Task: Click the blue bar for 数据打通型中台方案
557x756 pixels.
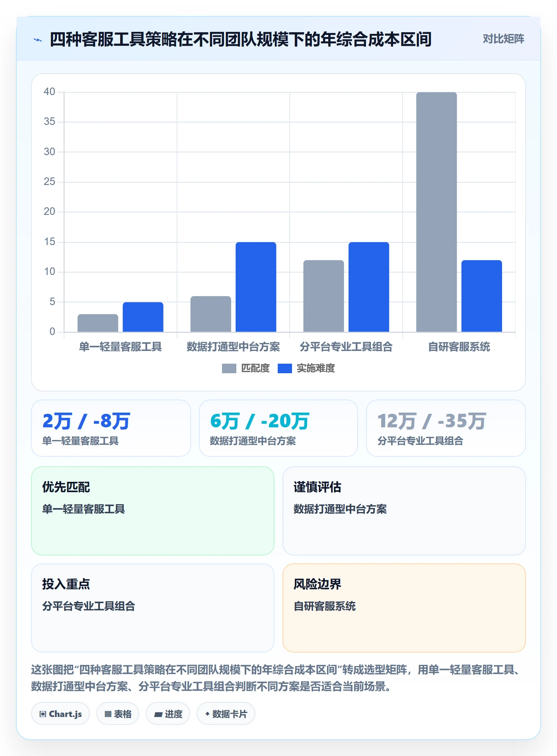Action: (256, 287)
